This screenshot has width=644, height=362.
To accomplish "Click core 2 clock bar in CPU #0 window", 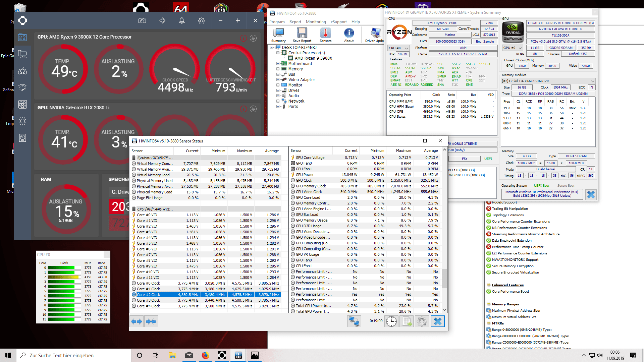I will click(x=64, y=277).
